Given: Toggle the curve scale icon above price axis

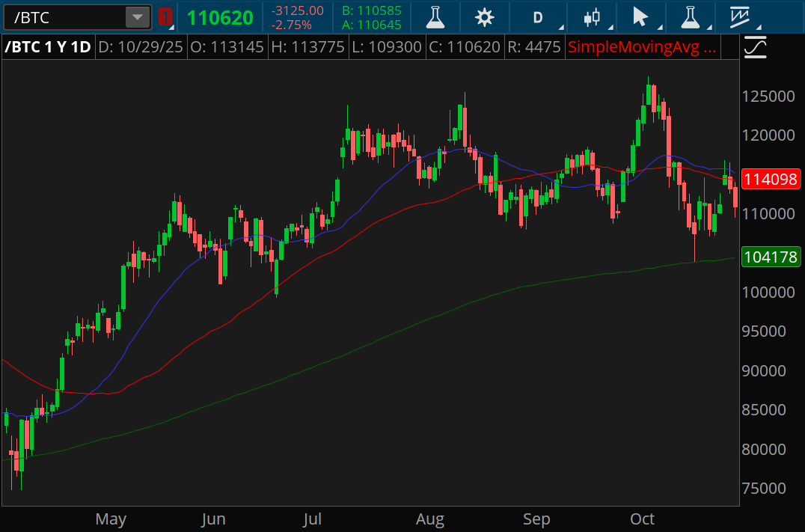Looking at the screenshot, I should click(x=756, y=48).
